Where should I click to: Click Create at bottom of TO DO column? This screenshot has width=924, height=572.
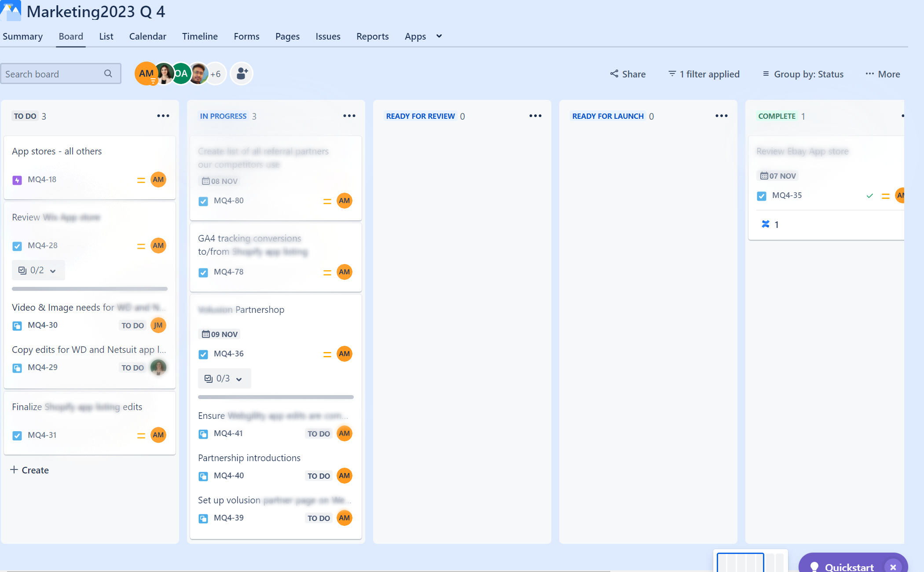point(29,470)
